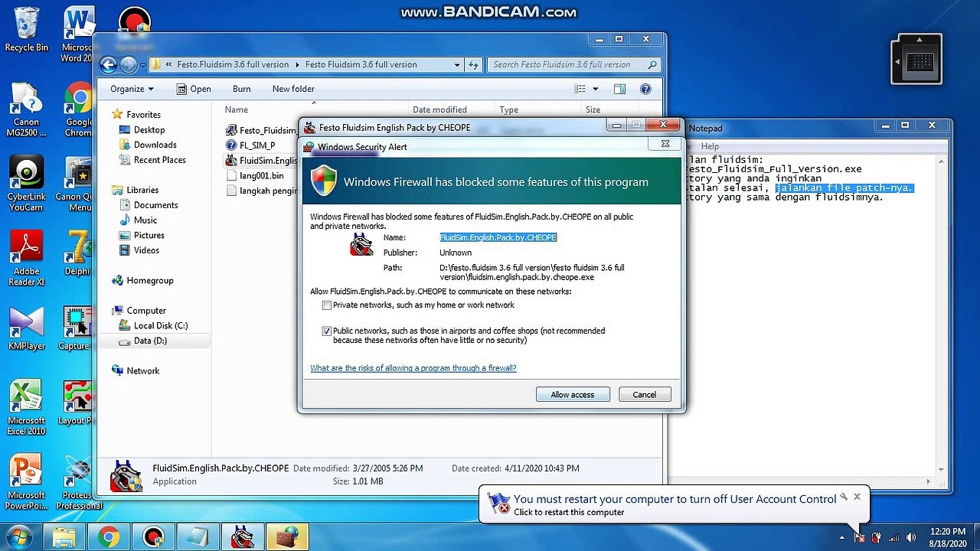Select Network in navigation pane
Screen dimensions: 980x551
coord(143,371)
